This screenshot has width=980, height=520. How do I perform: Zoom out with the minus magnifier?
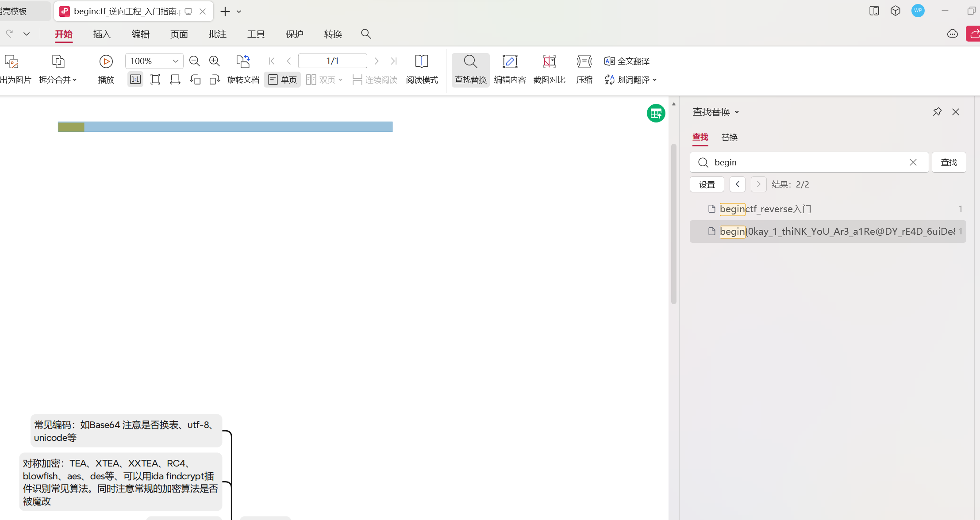point(194,61)
